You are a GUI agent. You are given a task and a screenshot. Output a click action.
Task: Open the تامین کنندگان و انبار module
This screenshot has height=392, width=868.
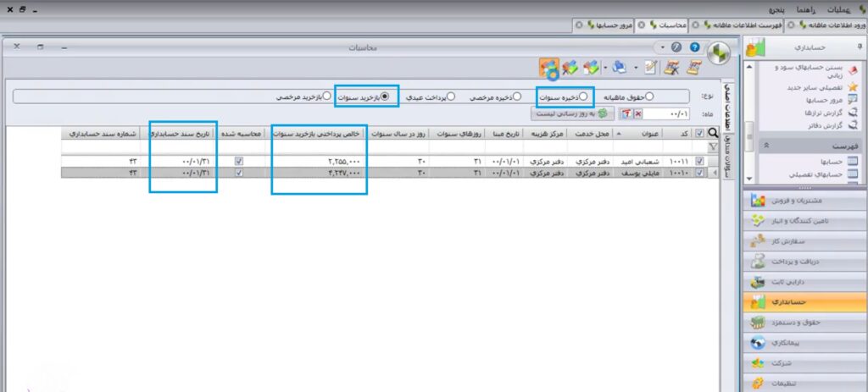click(x=805, y=221)
